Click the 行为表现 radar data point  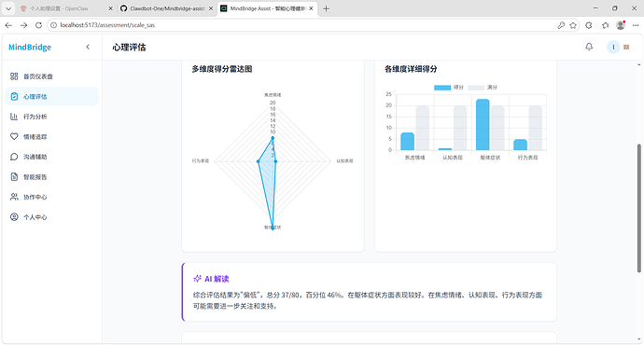[x=259, y=161]
